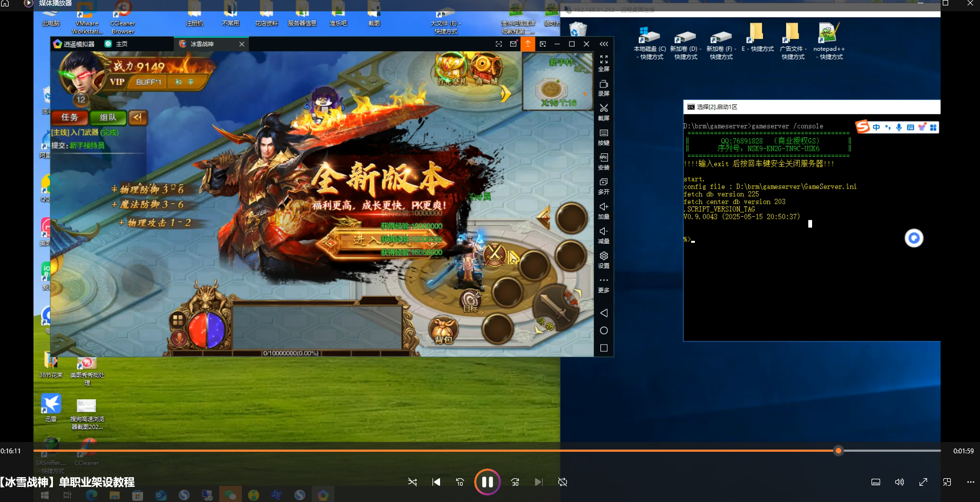Open 按键 keyboard mapping icon
This screenshot has height=502, width=980.
point(604,133)
